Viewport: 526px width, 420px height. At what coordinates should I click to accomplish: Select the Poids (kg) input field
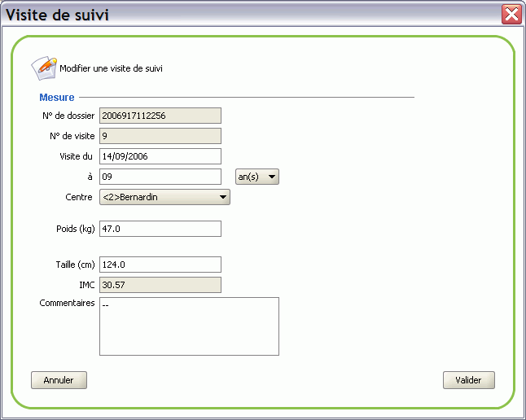coord(160,229)
